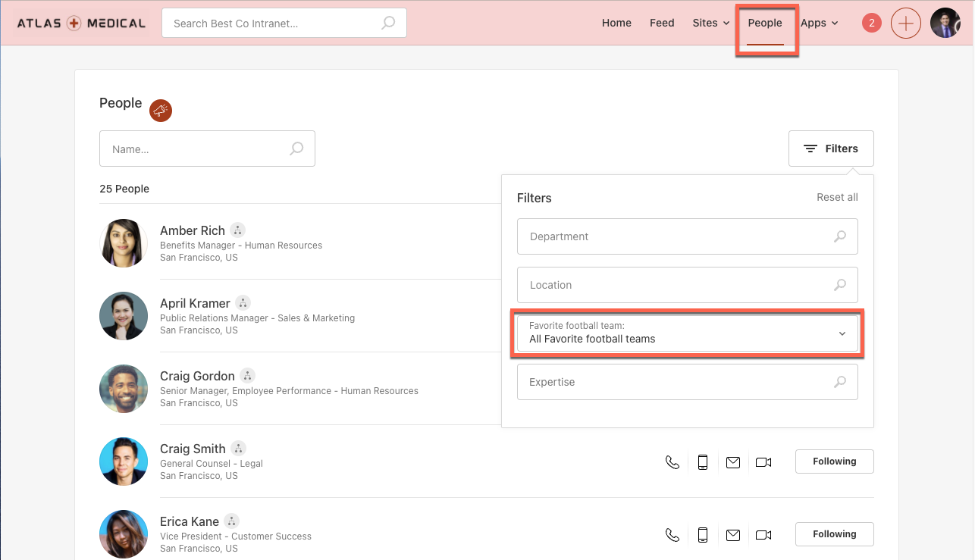The width and height of the screenshot is (975, 560).
Task: Start video call with Erica Kane
Action: 763,535
